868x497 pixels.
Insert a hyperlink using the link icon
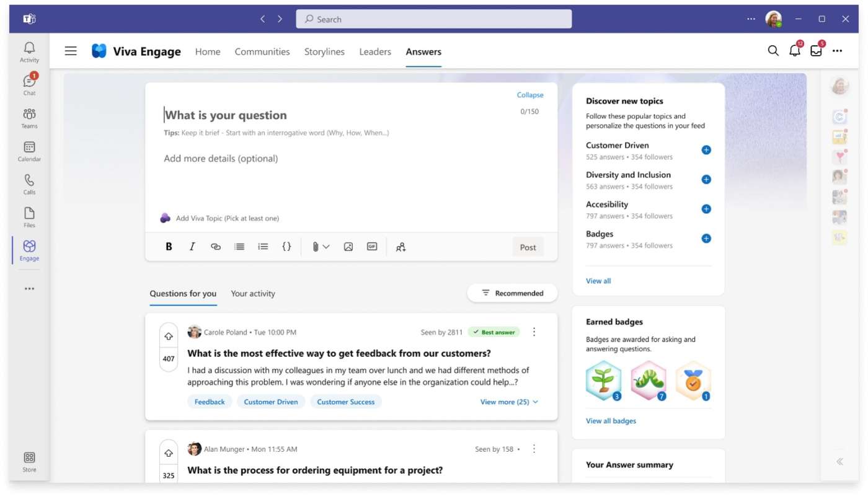[215, 246]
